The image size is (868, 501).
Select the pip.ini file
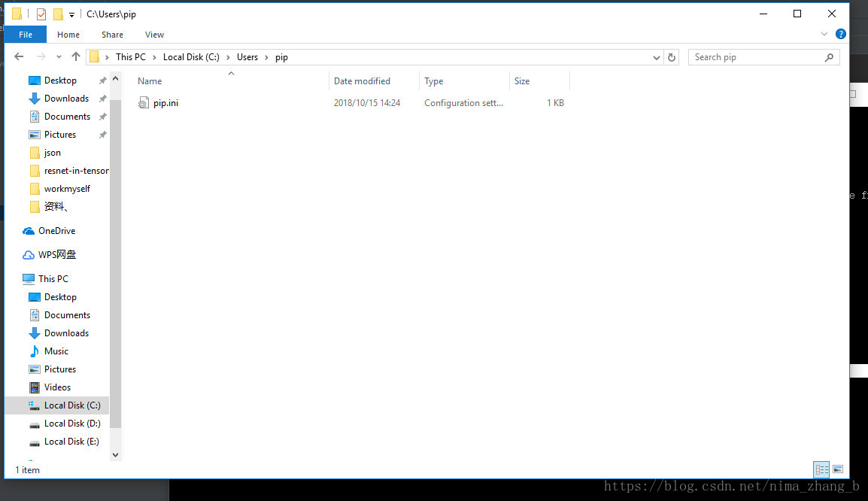(165, 103)
